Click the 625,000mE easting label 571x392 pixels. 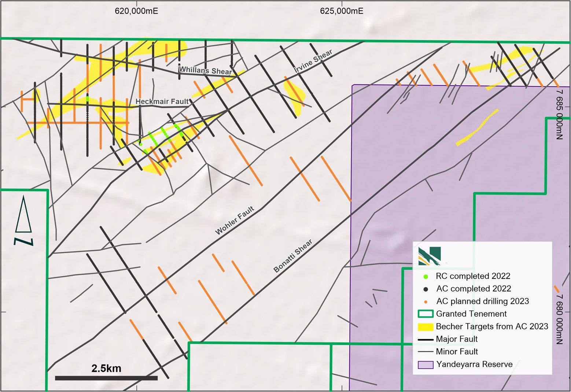[x=342, y=11]
